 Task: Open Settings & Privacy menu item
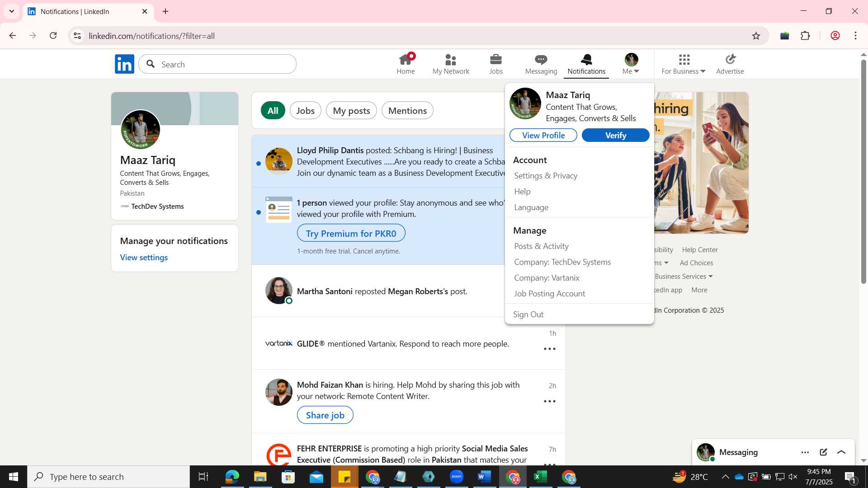pyautogui.click(x=546, y=176)
